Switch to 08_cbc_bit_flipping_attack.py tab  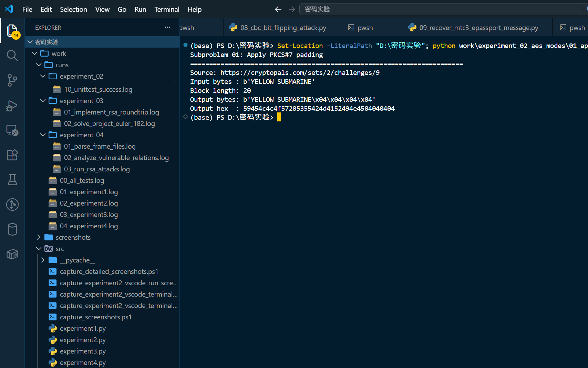point(282,28)
